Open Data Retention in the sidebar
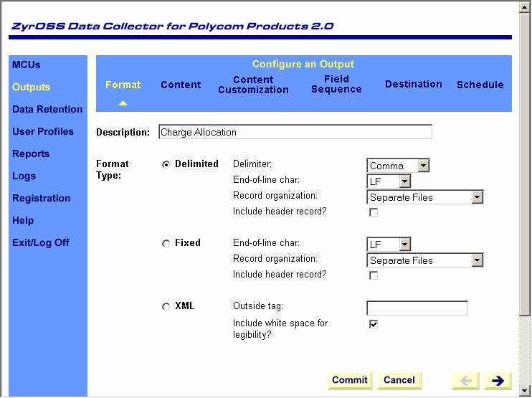The image size is (532, 398). 47,109
